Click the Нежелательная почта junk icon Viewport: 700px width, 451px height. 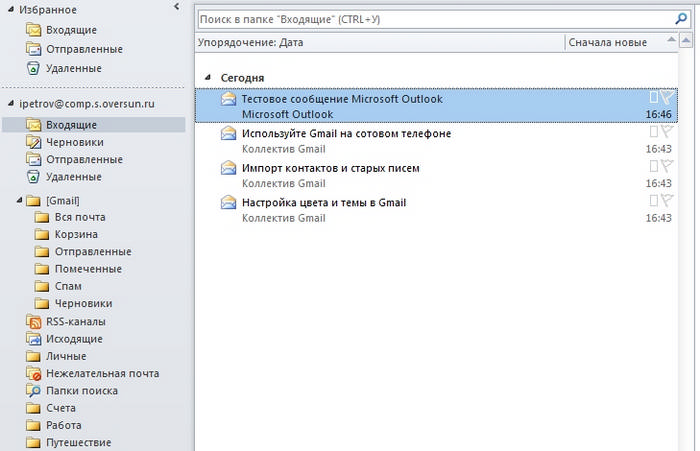coord(33,373)
